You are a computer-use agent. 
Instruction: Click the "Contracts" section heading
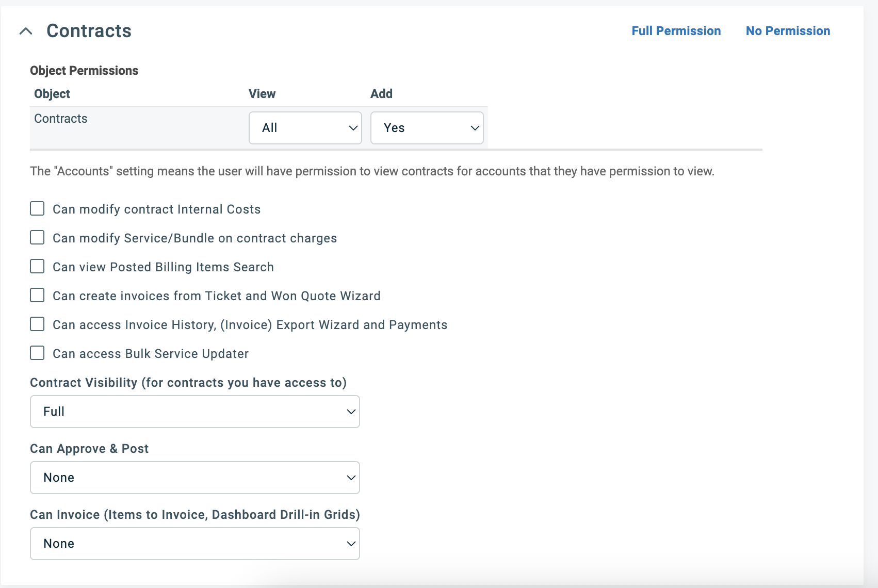89,31
